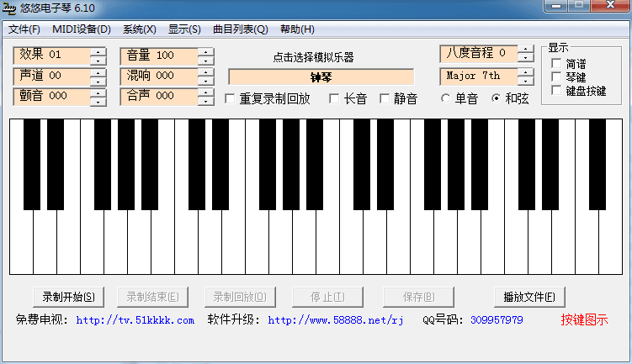This screenshot has height=364, width=632.
Task: Click the 录制回放(O) button
Action: (240, 297)
